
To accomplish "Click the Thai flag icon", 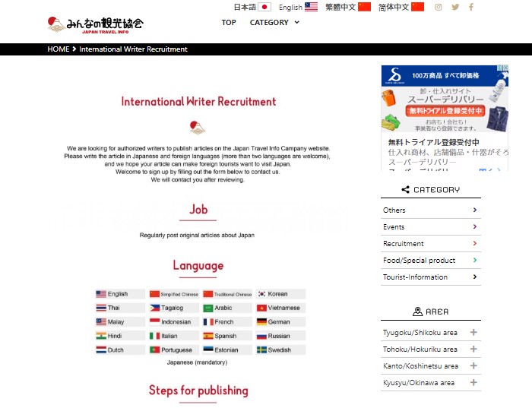I will 101,308.
